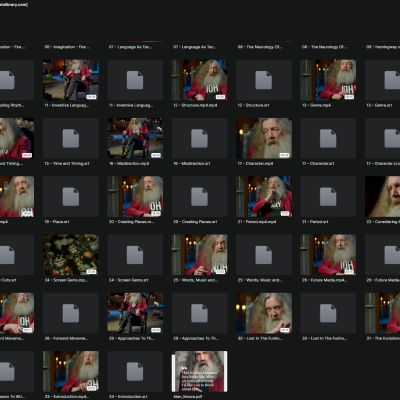Click the '33 - Extroduction.srt' file name

128,397
